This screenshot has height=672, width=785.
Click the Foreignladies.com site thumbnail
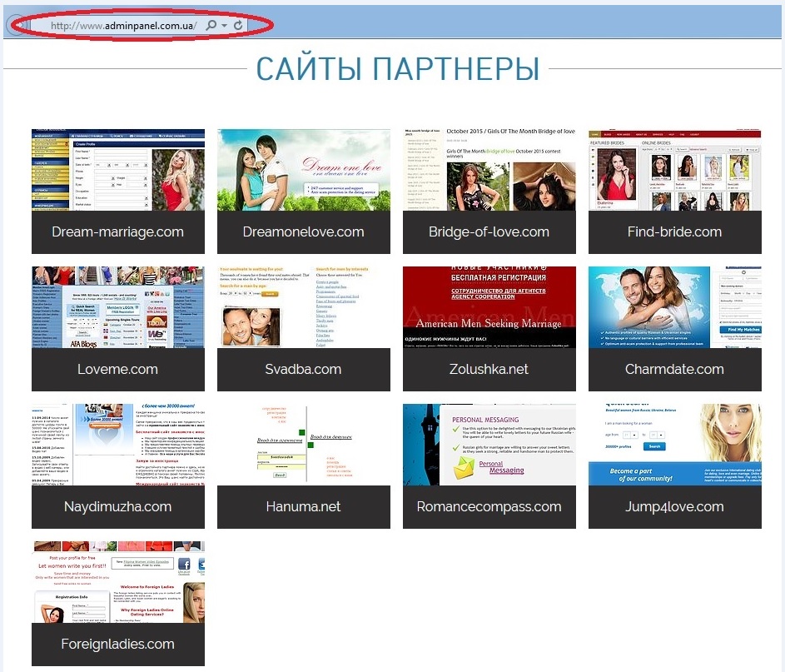coord(118,582)
